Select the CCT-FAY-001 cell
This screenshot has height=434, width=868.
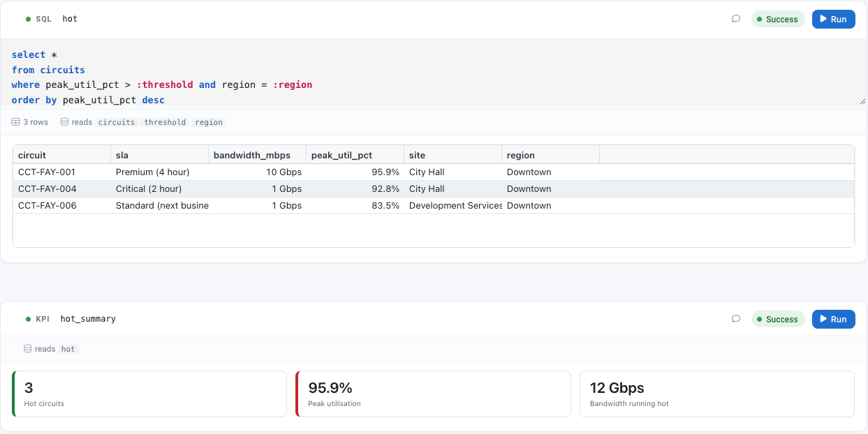coord(62,172)
